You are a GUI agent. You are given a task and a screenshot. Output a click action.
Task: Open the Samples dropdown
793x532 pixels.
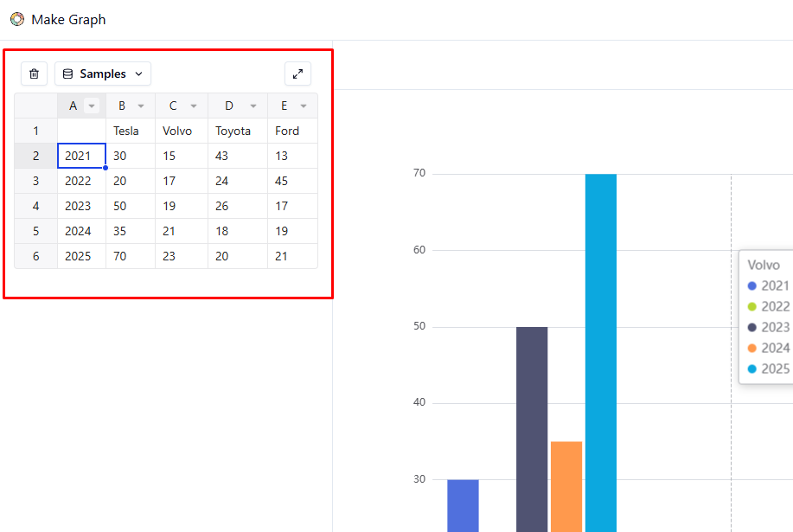103,74
